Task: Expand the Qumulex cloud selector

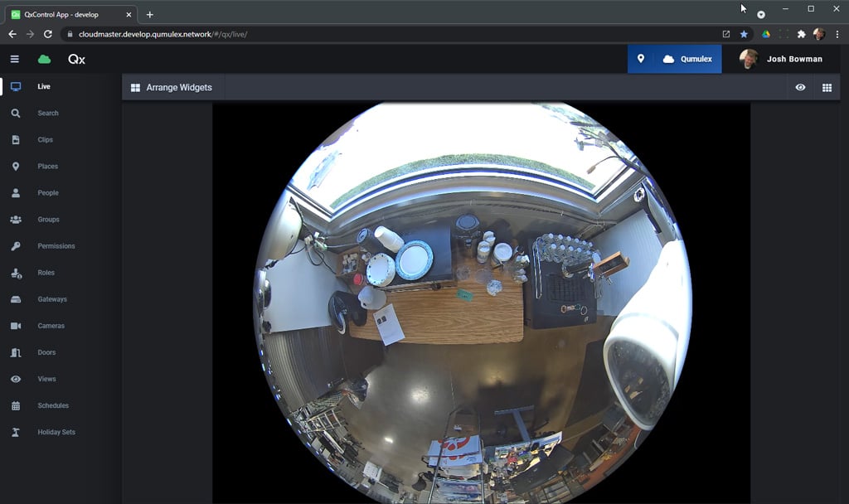Action: [687, 59]
